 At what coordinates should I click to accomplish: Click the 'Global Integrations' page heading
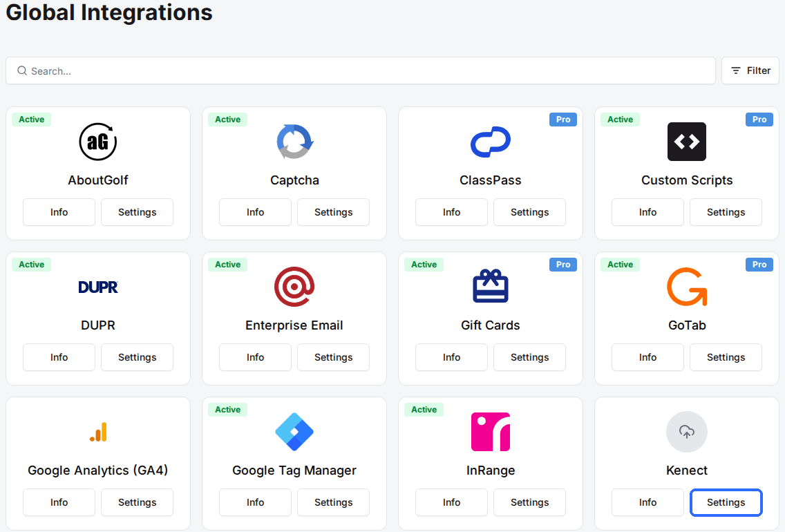pos(109,12)
